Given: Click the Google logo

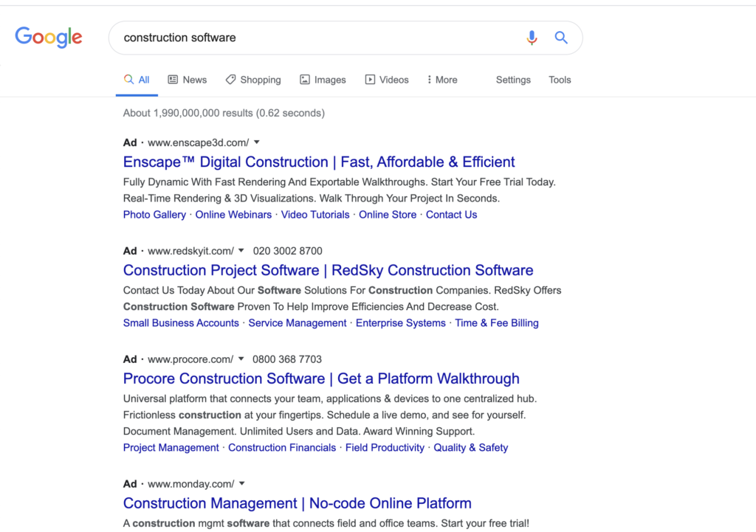Looking at the screenshot, I should tap(49, 37).
